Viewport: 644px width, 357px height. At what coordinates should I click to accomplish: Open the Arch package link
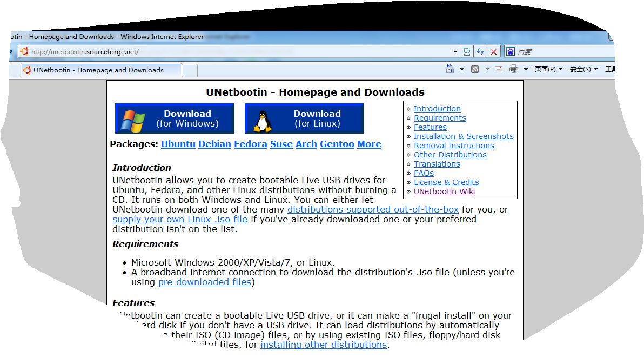tap(306, 144)
